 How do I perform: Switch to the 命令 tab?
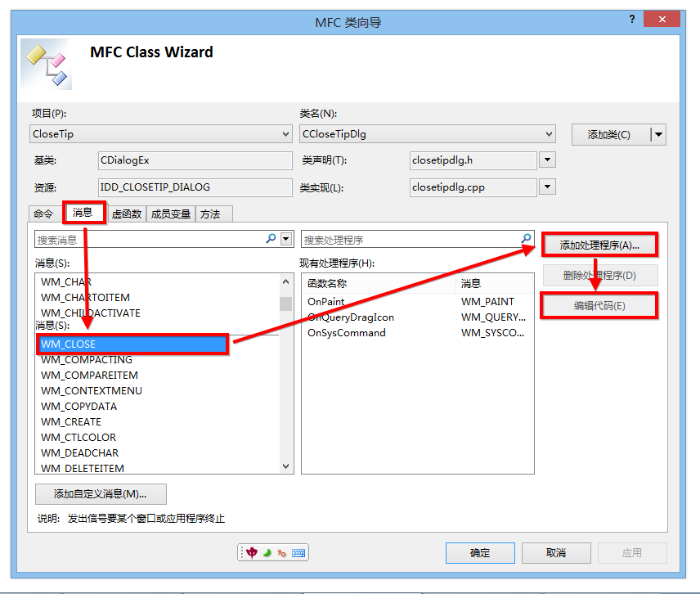43,214
